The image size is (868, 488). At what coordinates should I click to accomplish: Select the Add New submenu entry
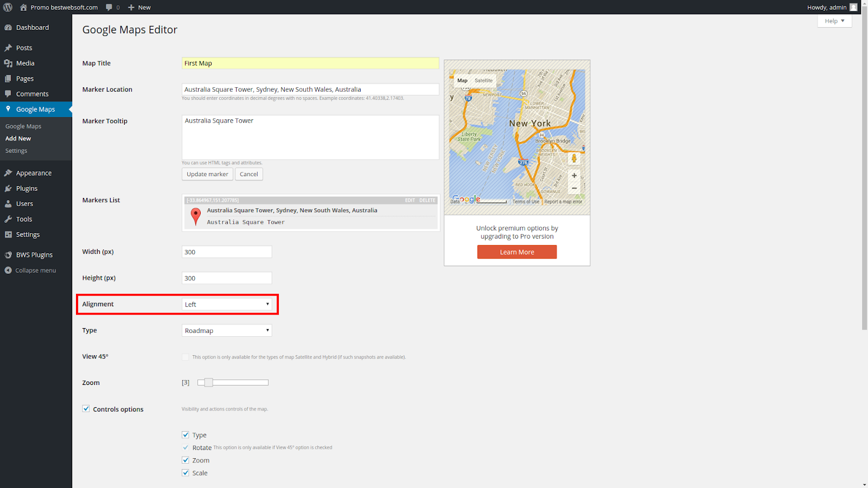click(x=18, y=138)
